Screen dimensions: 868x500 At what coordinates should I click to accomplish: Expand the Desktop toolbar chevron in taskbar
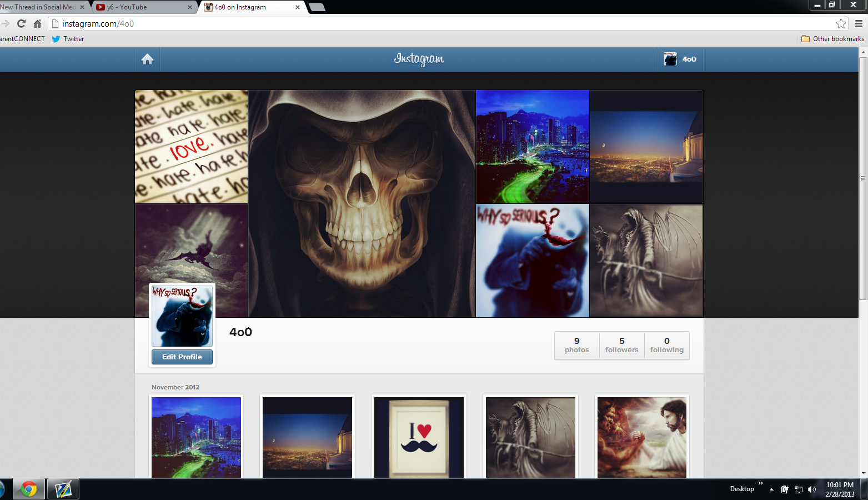click(x=761, y=483)
